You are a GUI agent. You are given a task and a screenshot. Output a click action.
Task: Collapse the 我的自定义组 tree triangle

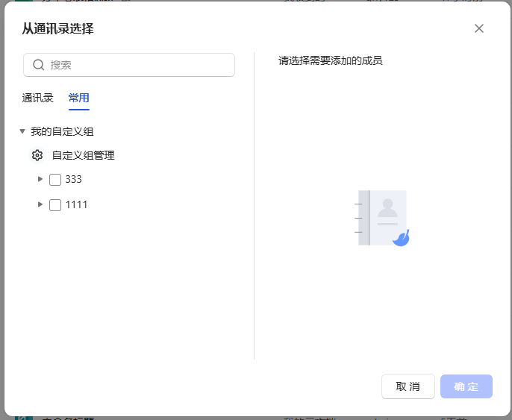(x=22, y=131)
